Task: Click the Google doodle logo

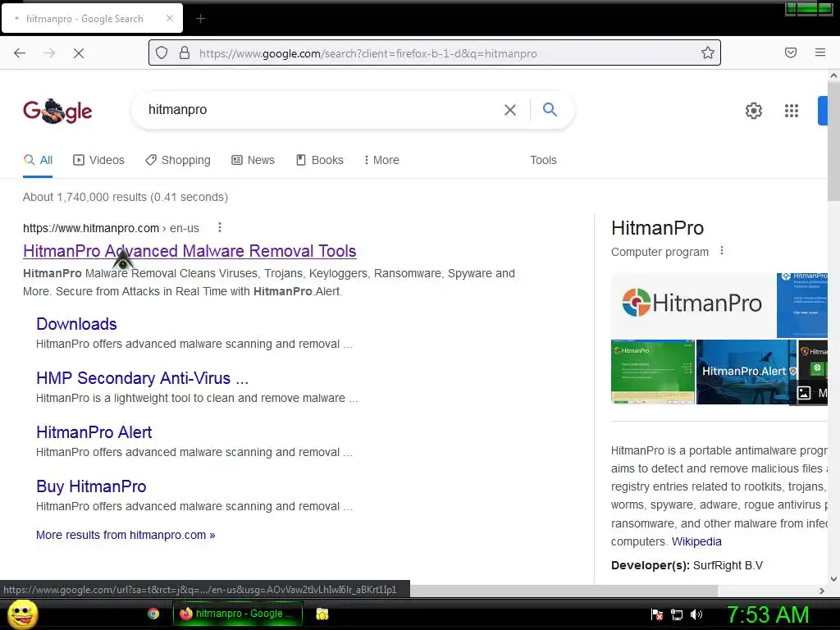Action: 57,111
